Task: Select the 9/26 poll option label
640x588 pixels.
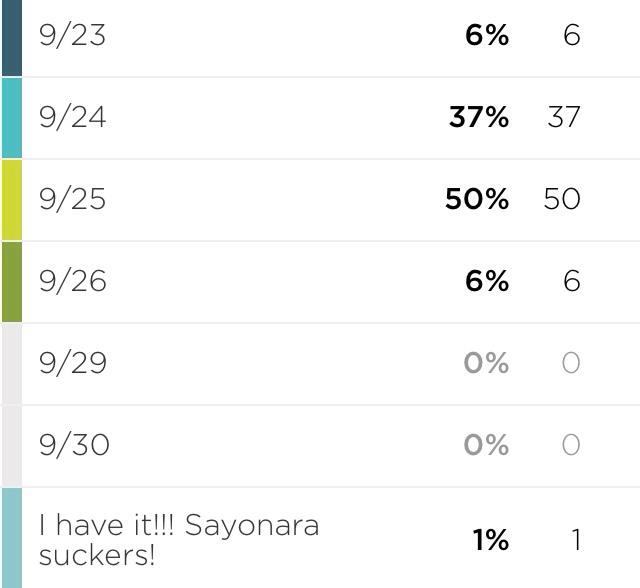Action: pos(73,282)
